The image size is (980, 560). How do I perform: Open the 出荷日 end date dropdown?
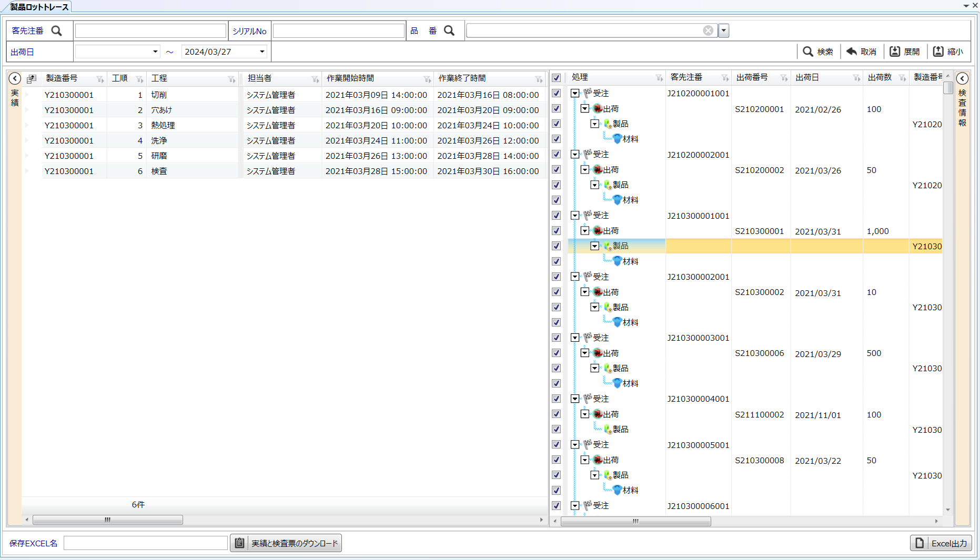(x=262, y=52)
